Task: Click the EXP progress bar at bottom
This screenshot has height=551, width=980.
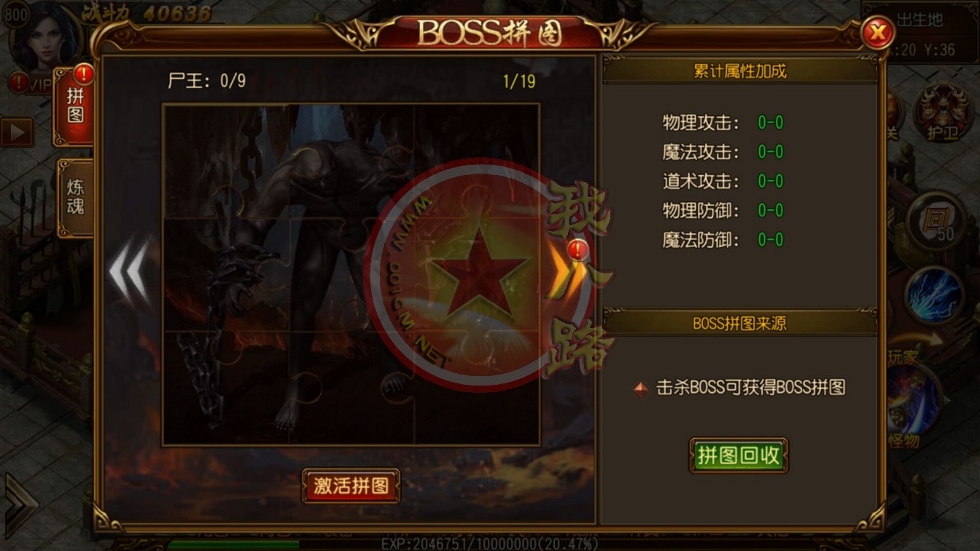Action: pos(490,544)
